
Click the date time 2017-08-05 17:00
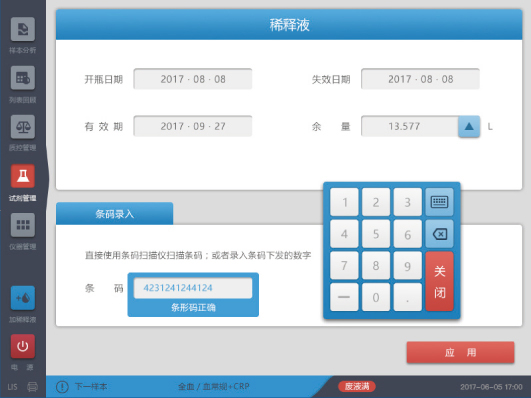click(491, 387)
